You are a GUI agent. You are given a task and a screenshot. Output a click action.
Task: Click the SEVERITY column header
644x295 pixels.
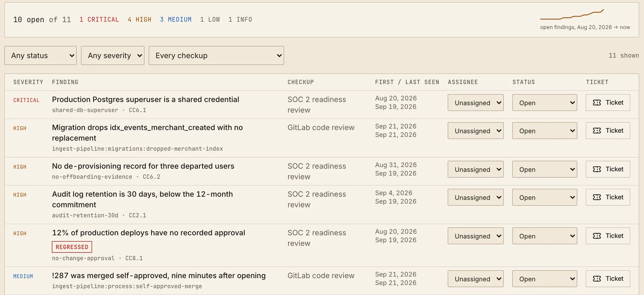28,82
